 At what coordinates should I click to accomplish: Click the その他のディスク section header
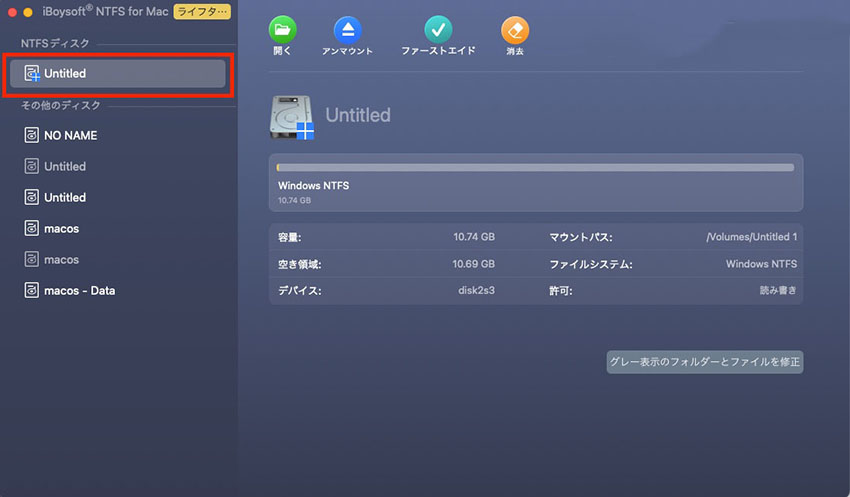click(x=61, y=105)
